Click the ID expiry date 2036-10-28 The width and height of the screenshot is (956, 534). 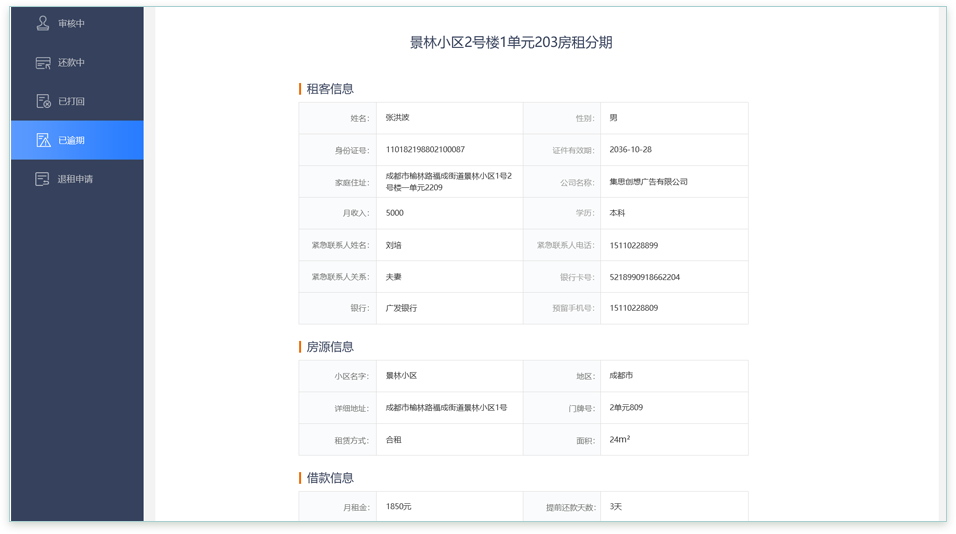click(x=630, y=150)
